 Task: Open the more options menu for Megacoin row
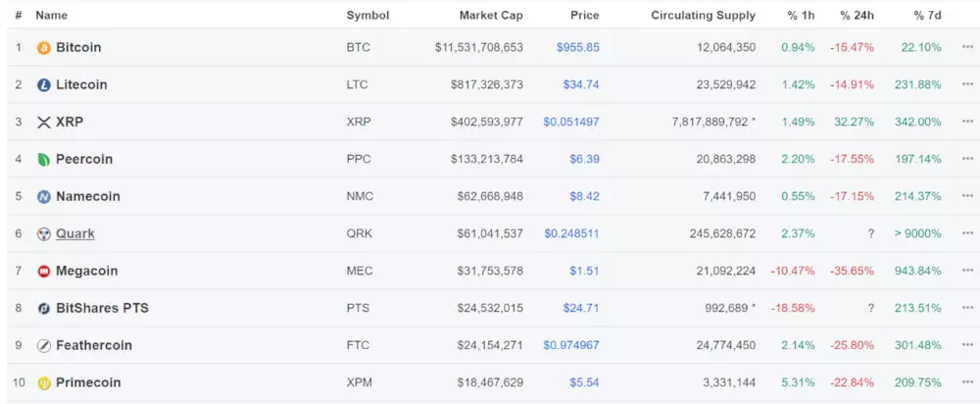tap(967, 271)
